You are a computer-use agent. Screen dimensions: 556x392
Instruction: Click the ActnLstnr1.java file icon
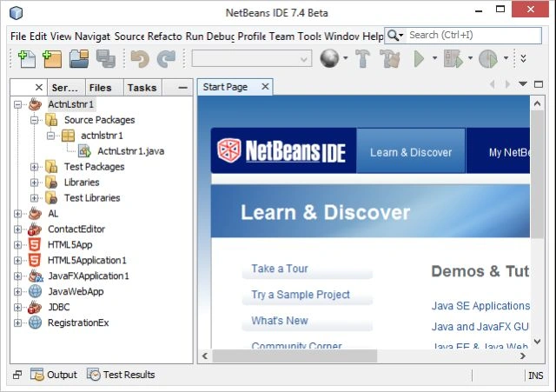84,151
